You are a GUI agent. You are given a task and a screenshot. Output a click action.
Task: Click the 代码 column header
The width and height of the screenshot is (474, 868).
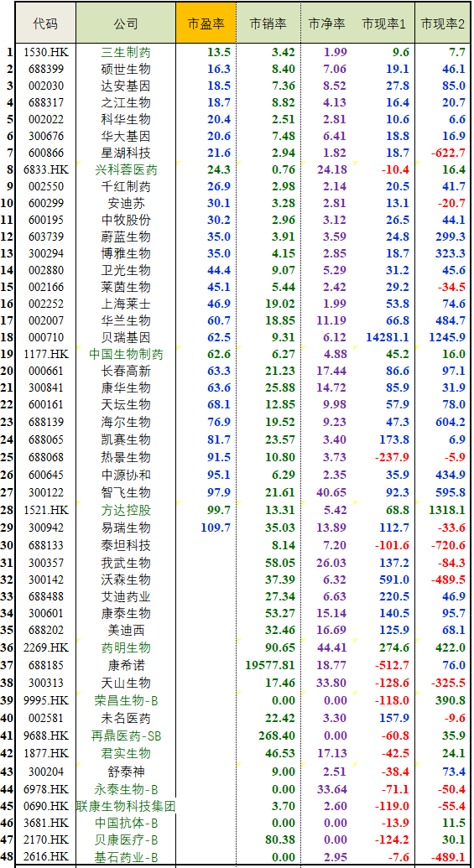[44, 23]
